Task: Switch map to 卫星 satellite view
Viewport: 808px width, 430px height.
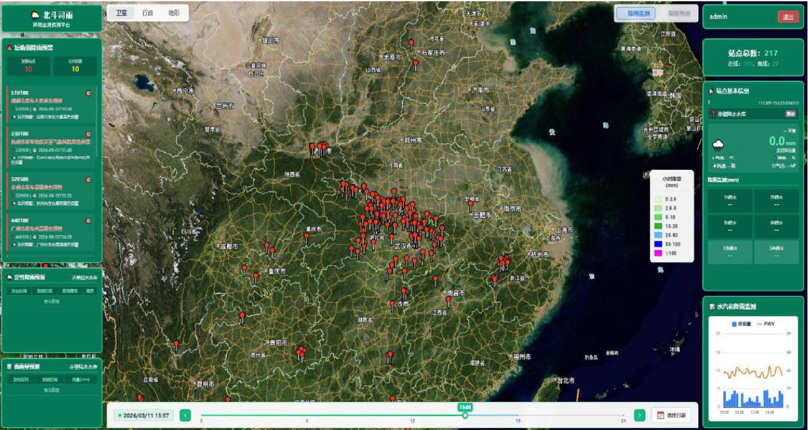Action: click(x=121, y=13)
